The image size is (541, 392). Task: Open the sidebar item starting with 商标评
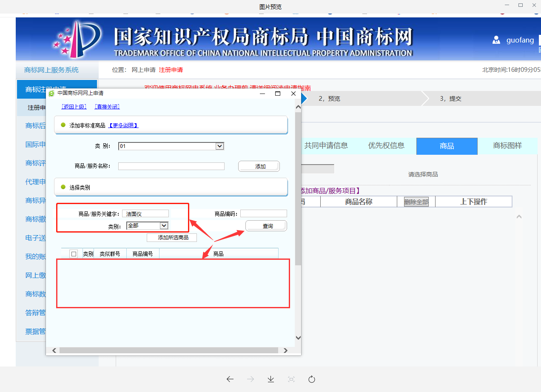36,163
